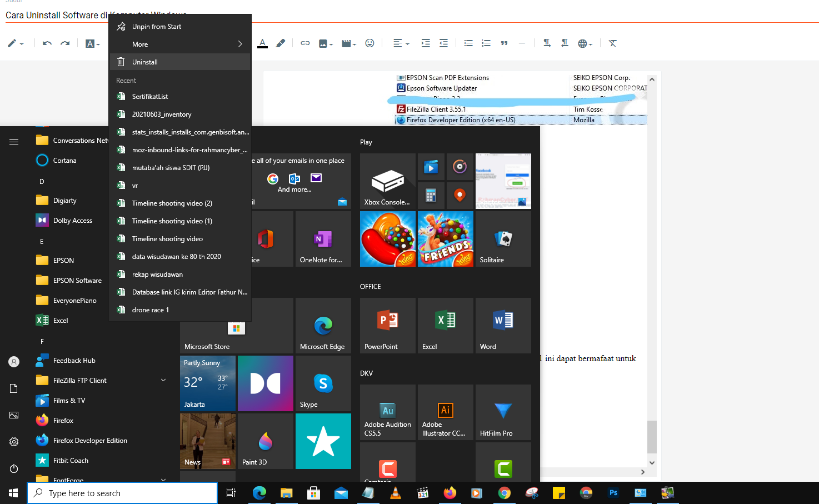Set left-to-right text direction
Screen dimensions: 819x504
pyautogui.click(x=547, y=43)
